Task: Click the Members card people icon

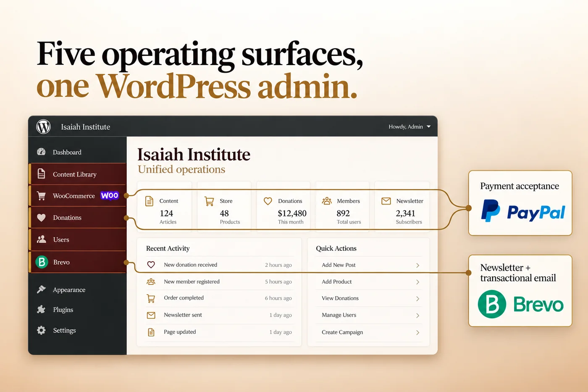Action: (327, 201)
